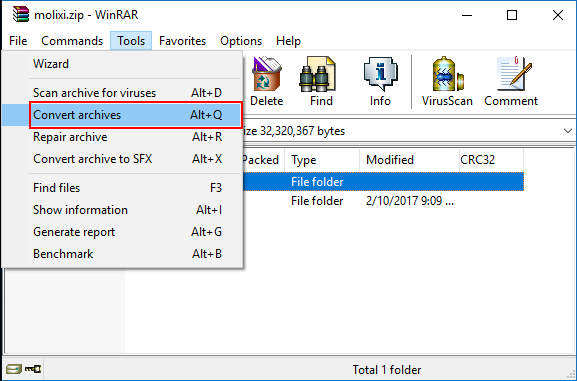Click the Comment toolbar icon

(x=511, y=82)
